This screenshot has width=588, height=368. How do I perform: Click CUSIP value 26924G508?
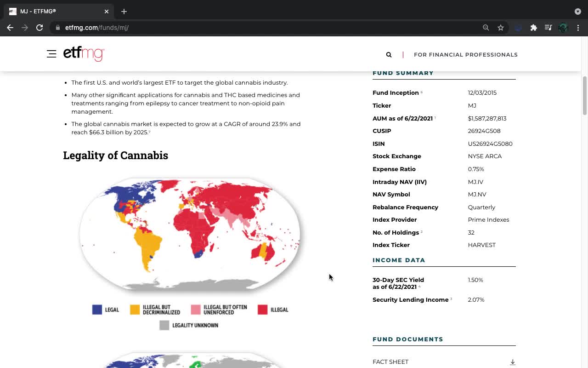pyautogui.click(x=484, y=131)
